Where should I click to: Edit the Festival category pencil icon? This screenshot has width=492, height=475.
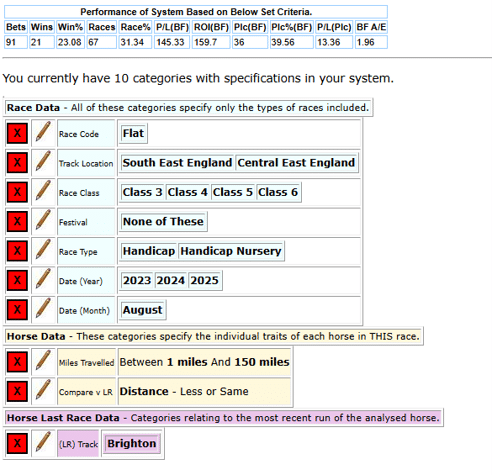point(43,220)
